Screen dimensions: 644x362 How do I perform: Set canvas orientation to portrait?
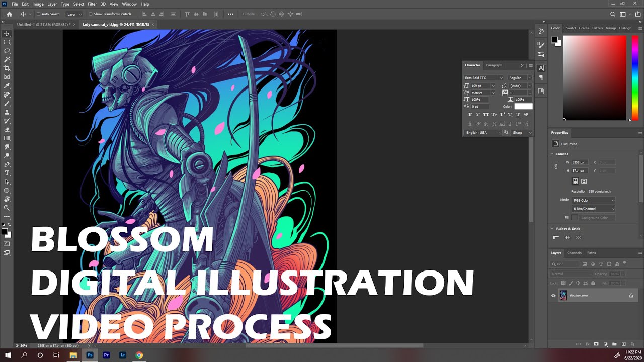[x=575, y=182]
